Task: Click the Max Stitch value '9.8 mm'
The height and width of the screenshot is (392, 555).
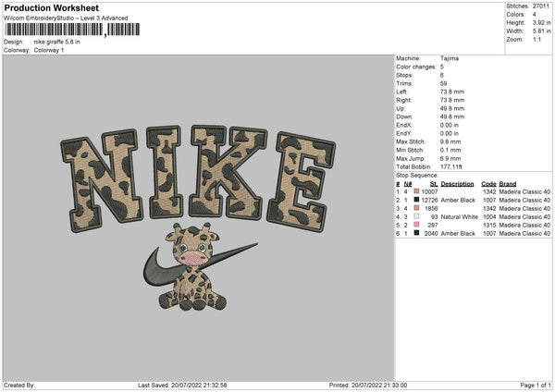Action: pyautogui.click(x=450, y=141)
